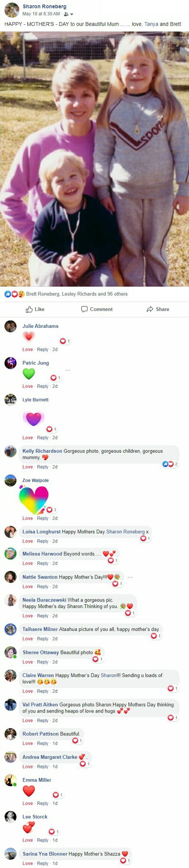This screenshot has width=189, height=868.
Task: Open the Mother's Day photo
Action: click(94, 159)
